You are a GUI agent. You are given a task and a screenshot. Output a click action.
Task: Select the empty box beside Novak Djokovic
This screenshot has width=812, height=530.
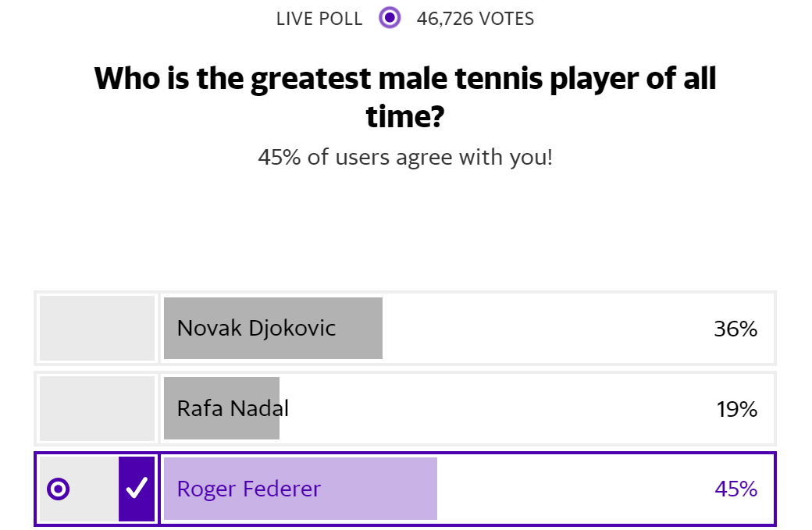97,329
